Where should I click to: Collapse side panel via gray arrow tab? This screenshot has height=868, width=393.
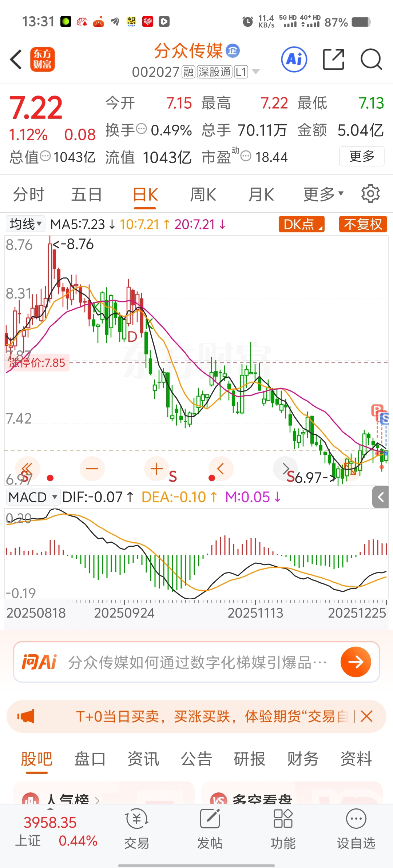(x=381, y=497)
